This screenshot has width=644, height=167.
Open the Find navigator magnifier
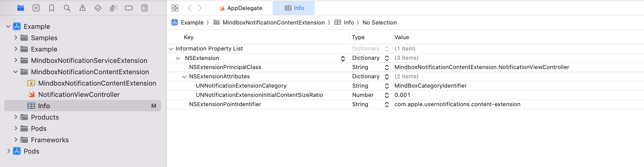pos(67,8)
